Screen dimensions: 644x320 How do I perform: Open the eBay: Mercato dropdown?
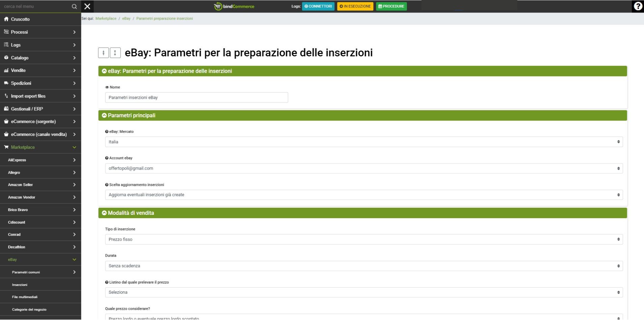[364, 142]
